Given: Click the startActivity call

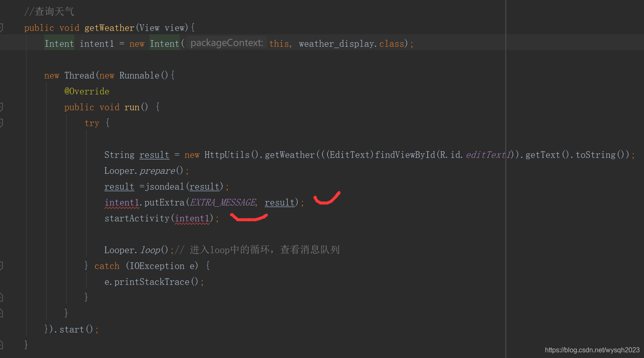Looking at the screenshot, I should (x=137, y=218).
